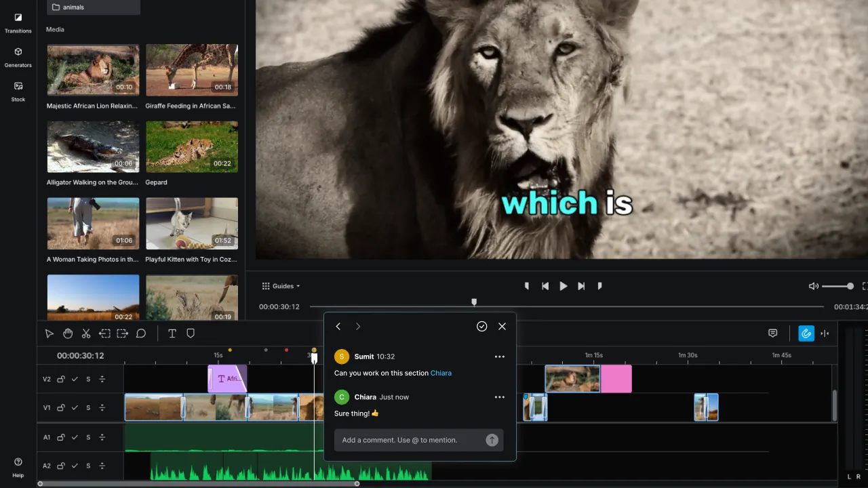
Task: Open the Stock panel in sidebar
Action: (18, 91)
